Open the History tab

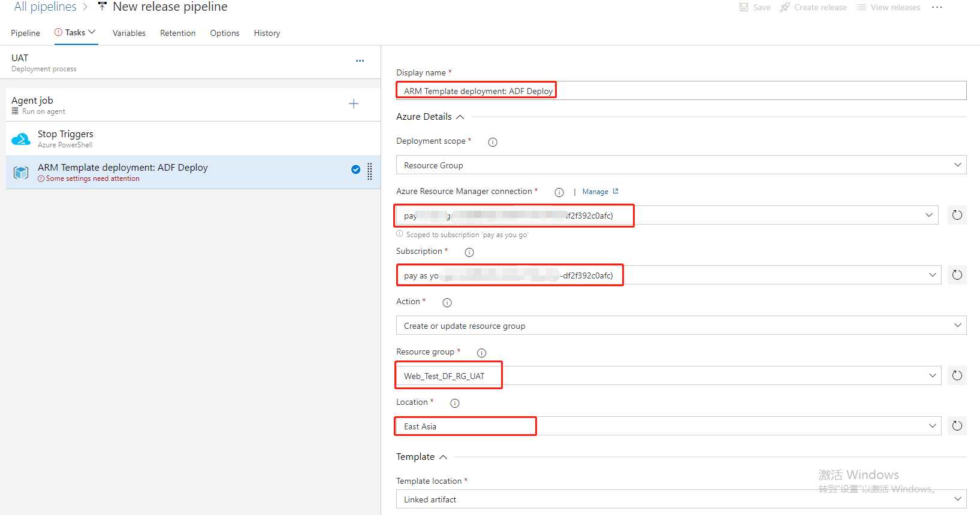coord(267,33)
